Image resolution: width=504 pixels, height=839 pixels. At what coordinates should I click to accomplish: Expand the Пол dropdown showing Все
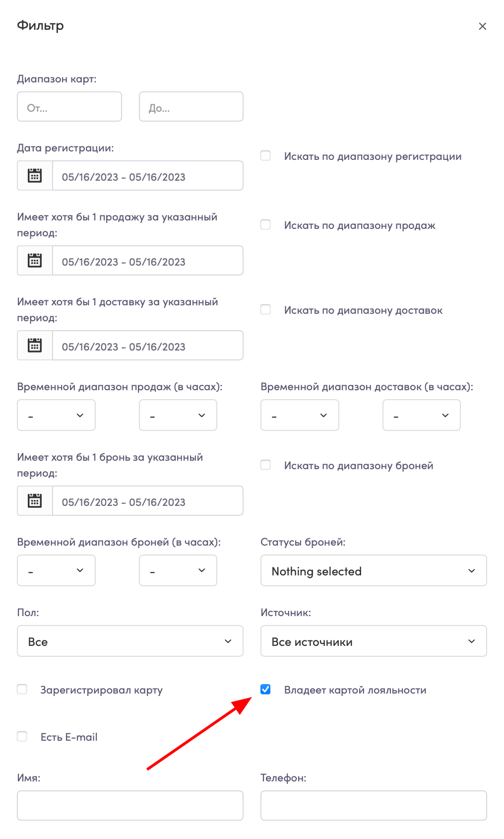click(x=130, y=641)
